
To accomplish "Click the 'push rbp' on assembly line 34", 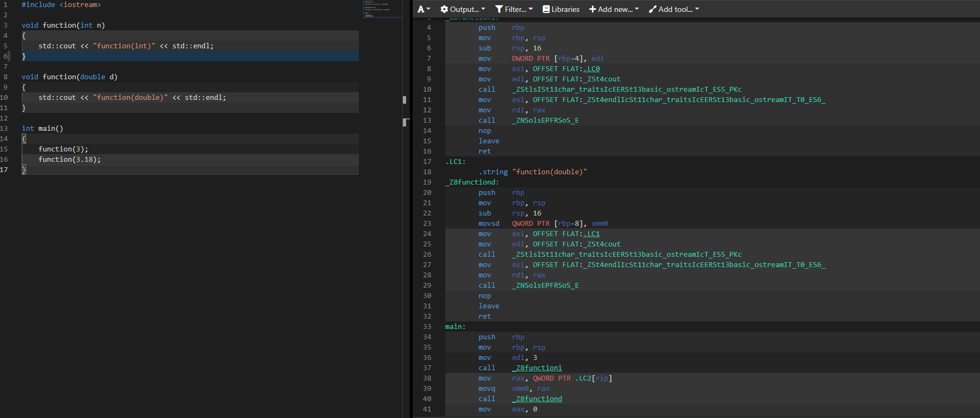I will coord(501,337).
